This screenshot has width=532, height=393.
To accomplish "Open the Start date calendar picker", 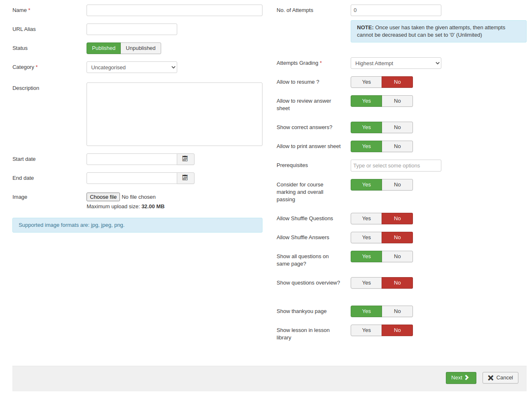I will [x=185, y=159].
